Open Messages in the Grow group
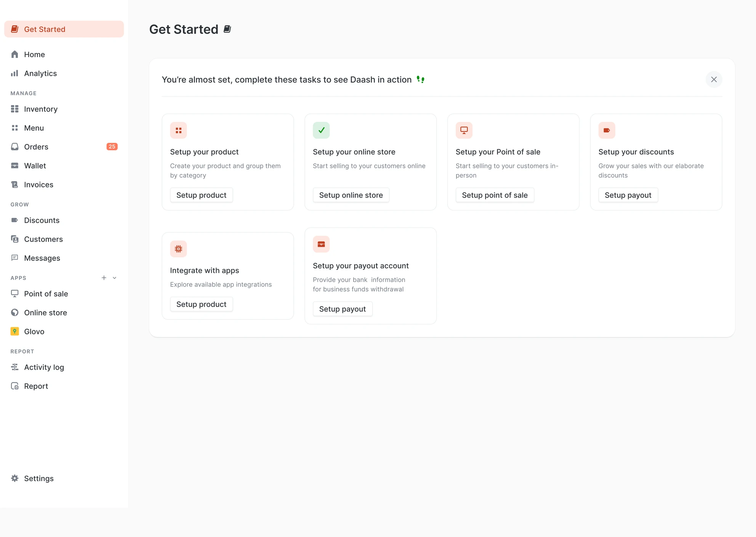The height and width of the screenshot is (537, 756). pos(64,258)
